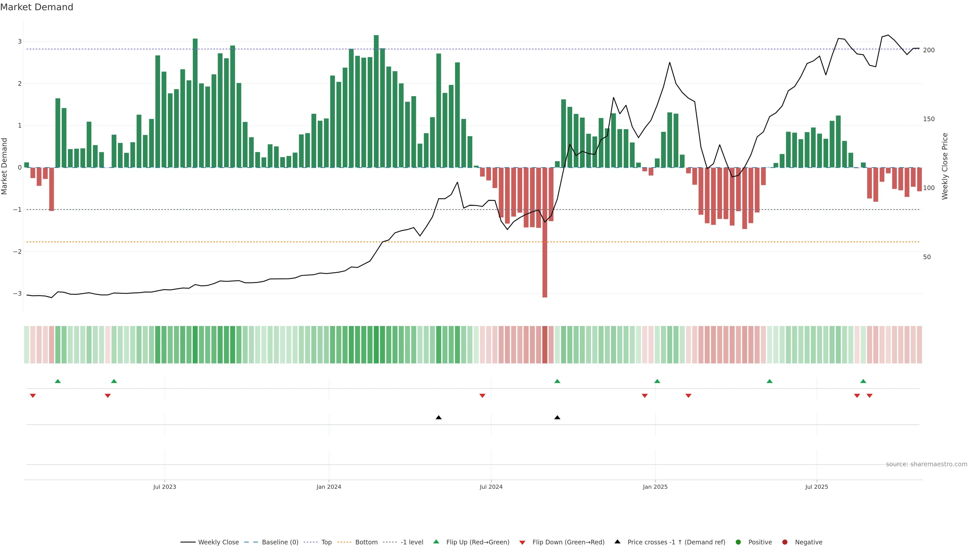Click the Market Demand chart title
Screen dimensions: 980x551
pos(36,7)
